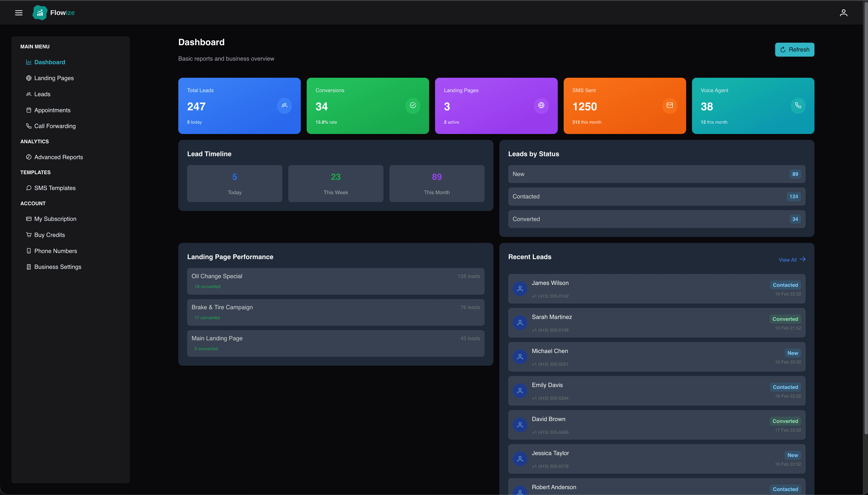Click the Call Forwarding phone icon
Image resolution: width=868 pixels, height=495 pixels.
pyautogui.click(x=28, y=126)
